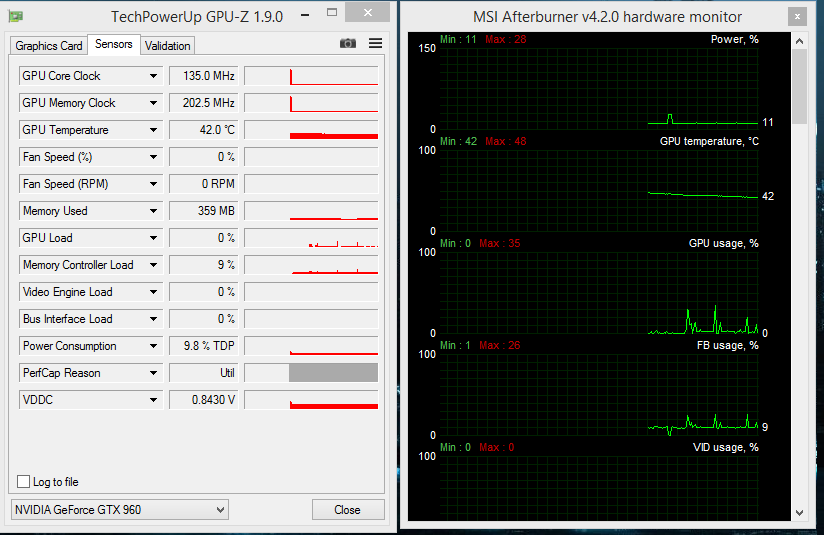Click the 0 RPM fan speed value
824x535 pixels.
tap(203, 184)
